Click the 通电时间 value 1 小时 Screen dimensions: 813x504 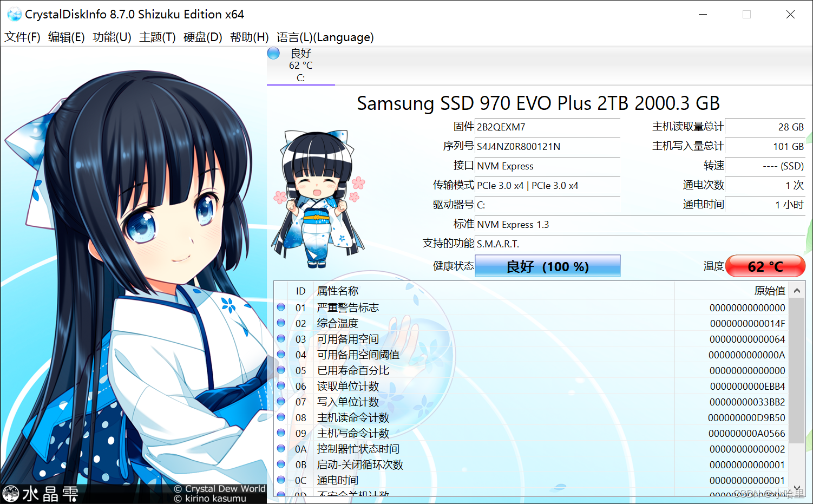click(x=765, y=205)
